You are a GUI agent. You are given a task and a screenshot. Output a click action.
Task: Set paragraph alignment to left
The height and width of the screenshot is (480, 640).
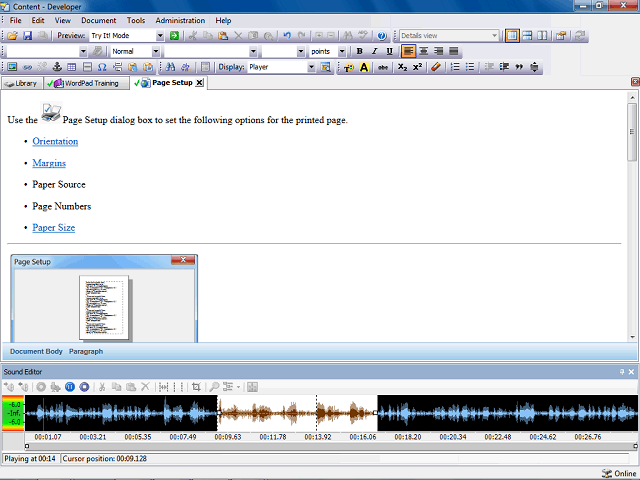(409, 51)
